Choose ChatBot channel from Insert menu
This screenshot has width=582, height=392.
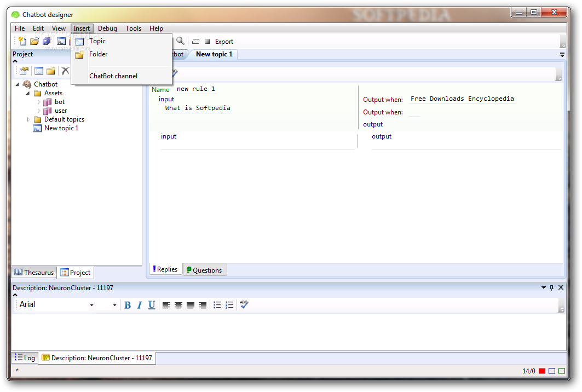pos(122,76)
